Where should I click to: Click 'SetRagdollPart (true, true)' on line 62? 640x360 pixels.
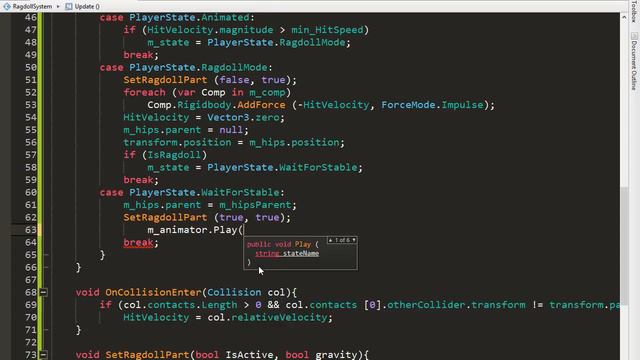tap(204, 218)
